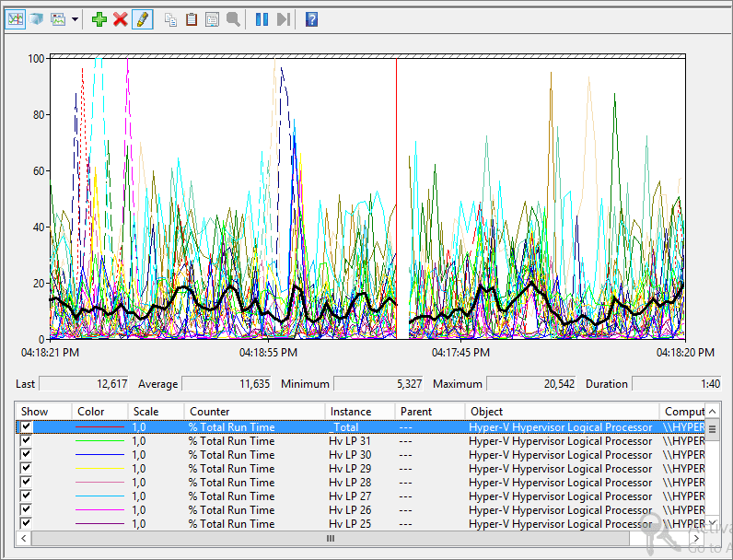Select the Hv LP 30 counter row
Viewport: 733px width, 560px height.
(360, 455)
